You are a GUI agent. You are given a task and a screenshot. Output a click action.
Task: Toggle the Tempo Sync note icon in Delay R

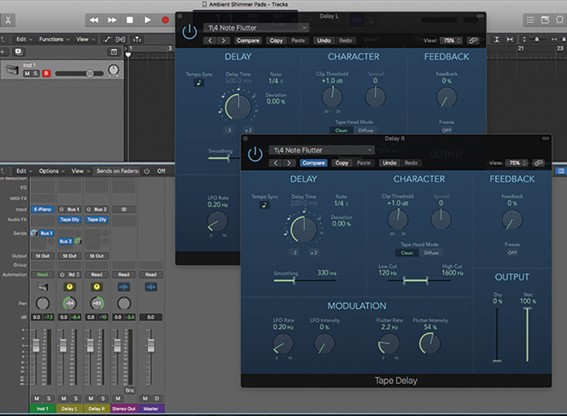[x=264, y=205]
